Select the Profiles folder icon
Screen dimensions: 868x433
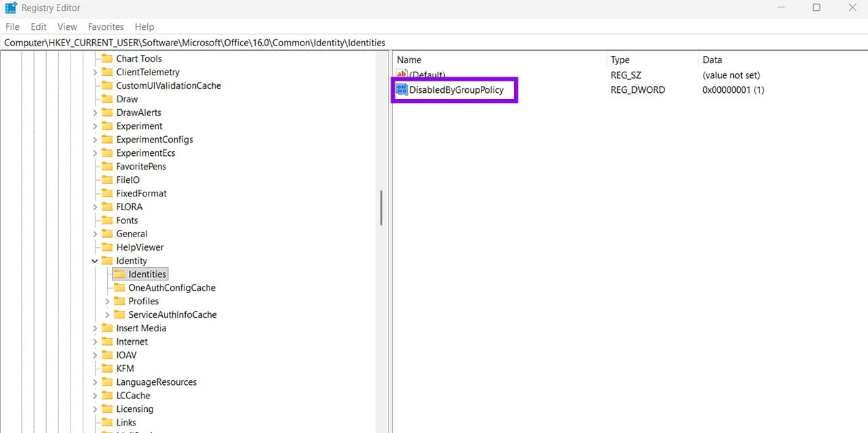[x=119, y=301]
